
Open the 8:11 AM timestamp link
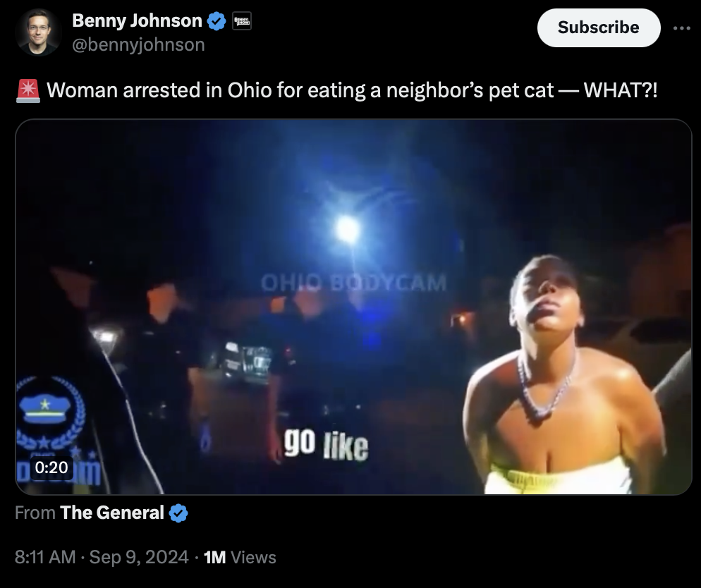(45, 557)
